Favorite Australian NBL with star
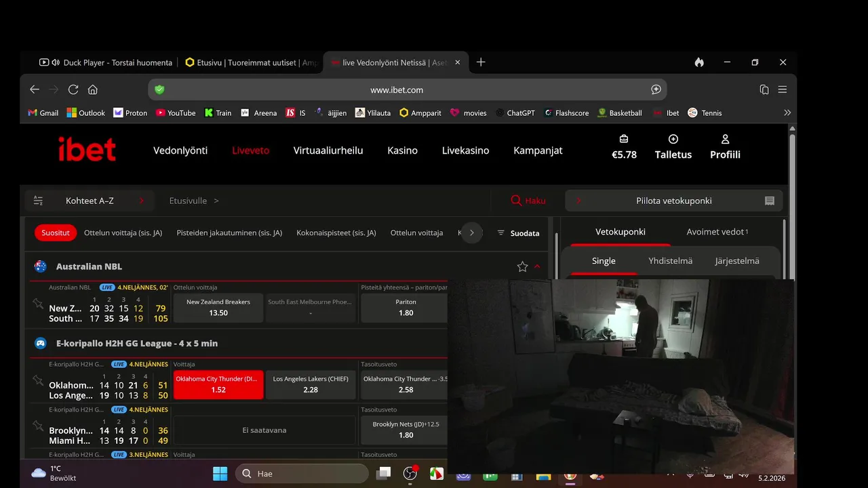 pos(522,266)
